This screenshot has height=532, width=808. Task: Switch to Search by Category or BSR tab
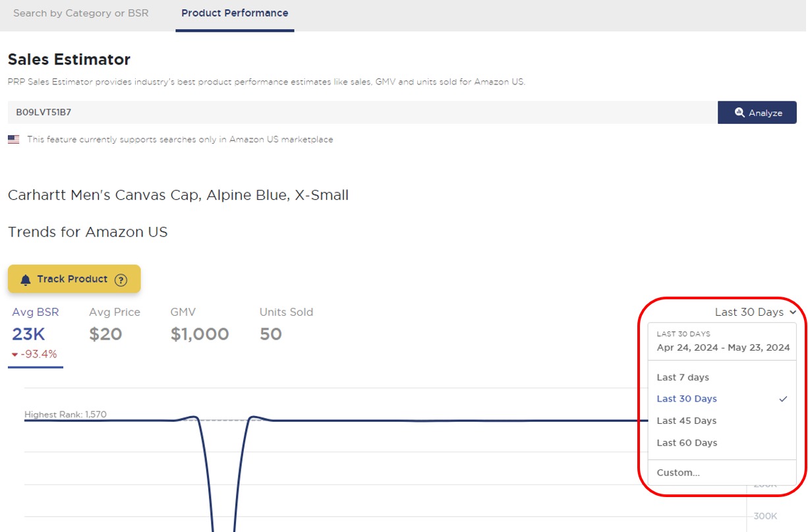(x=80, y=13)
